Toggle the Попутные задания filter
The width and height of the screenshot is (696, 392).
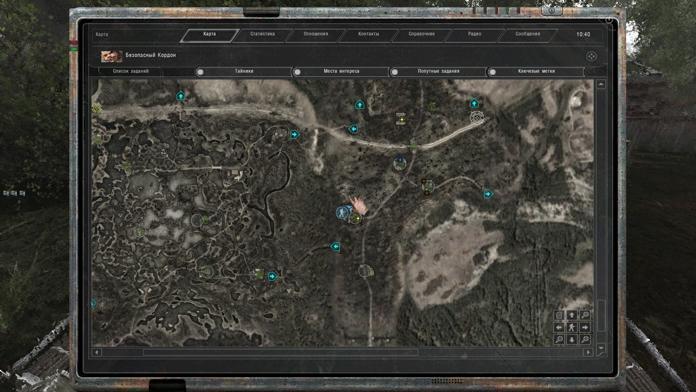(x=438, y=71)
